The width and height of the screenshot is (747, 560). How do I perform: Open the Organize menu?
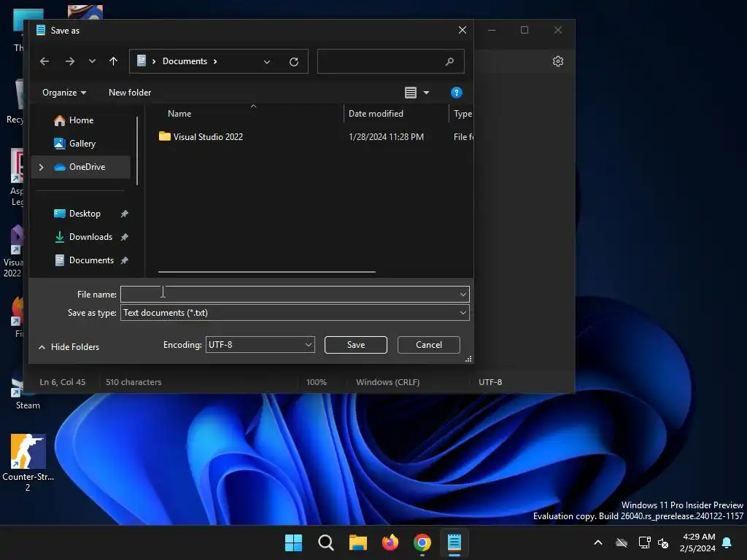pos(64,93)
